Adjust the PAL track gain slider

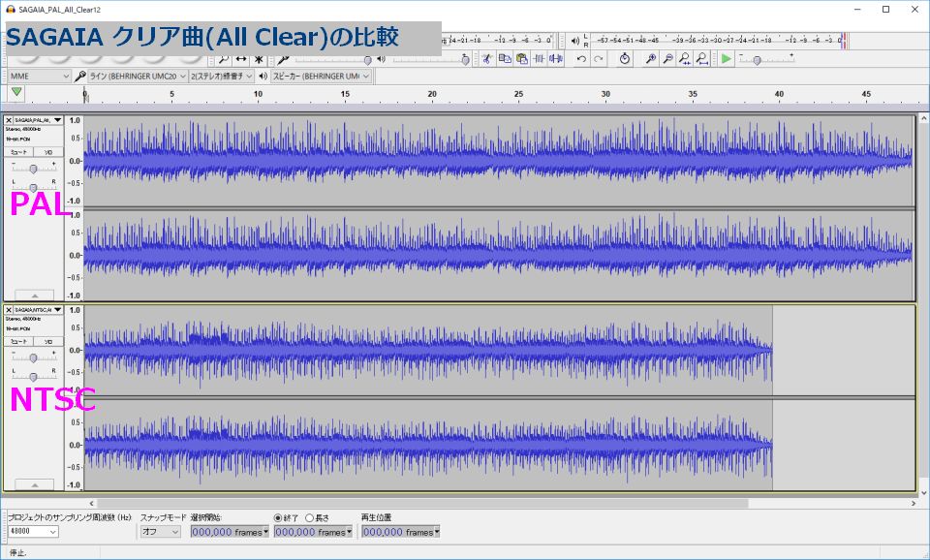[34, 168]
